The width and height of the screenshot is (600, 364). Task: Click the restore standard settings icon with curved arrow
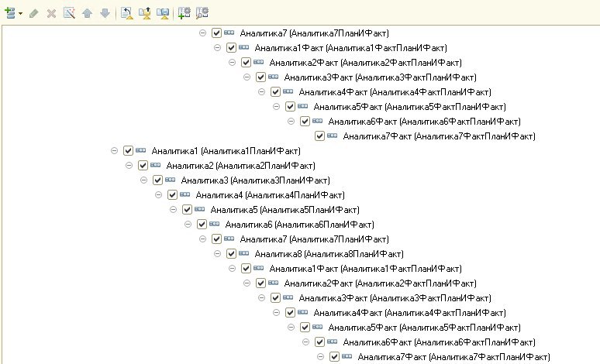pyautogui.click(x=126, y=13)
